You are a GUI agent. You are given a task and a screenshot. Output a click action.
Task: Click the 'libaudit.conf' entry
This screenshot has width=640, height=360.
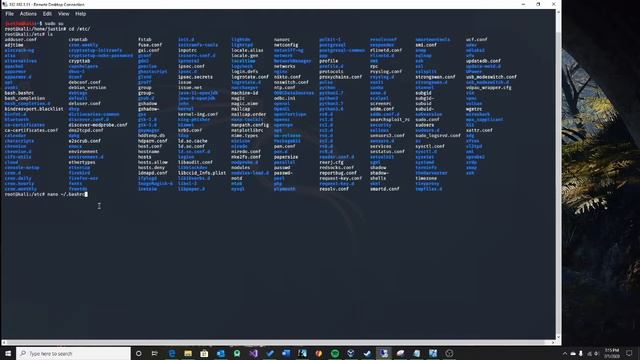(195, 162)
